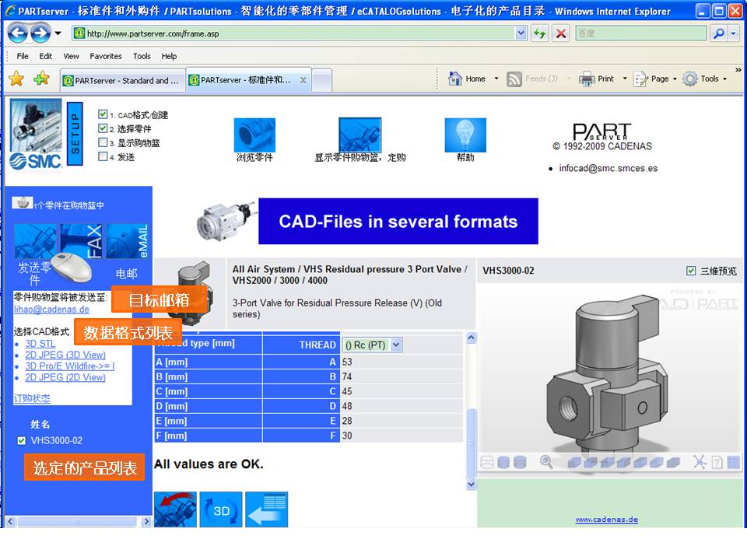
Task: Click the address bar URL field
Action: pyautogui.click(x=300, y=33)
